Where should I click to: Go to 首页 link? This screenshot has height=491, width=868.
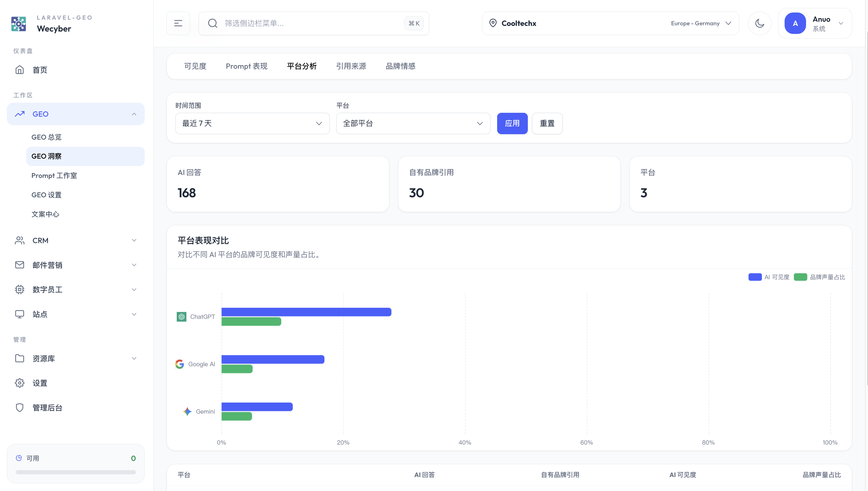pyautogui.click(x=76, y=70)
